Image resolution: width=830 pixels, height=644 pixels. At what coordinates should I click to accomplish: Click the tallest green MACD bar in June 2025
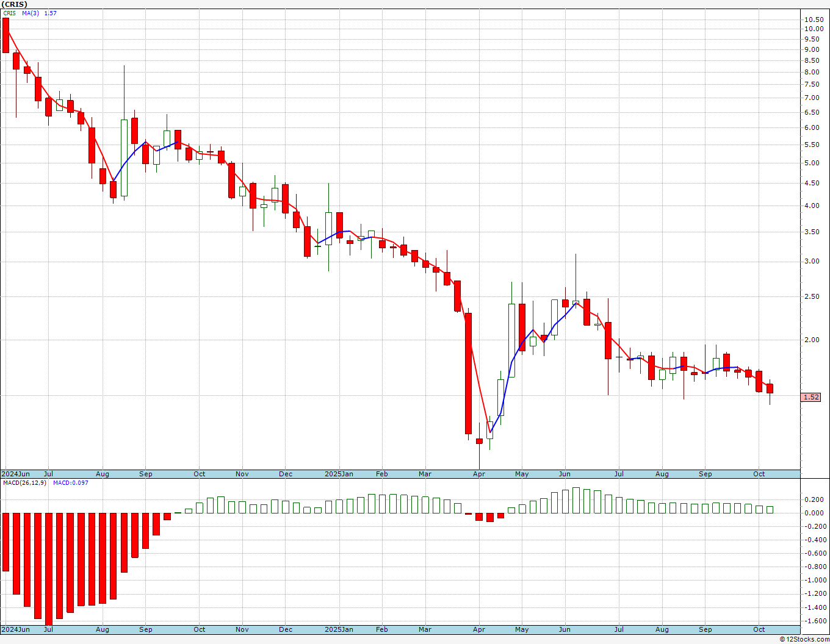tap(576, 500)
